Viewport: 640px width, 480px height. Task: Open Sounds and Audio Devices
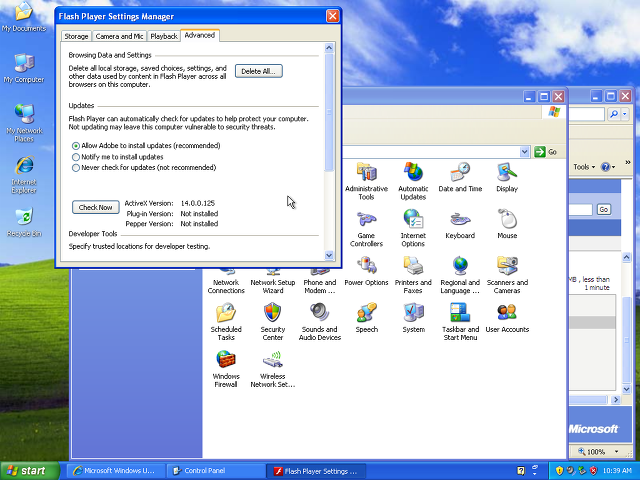[320, 322]
